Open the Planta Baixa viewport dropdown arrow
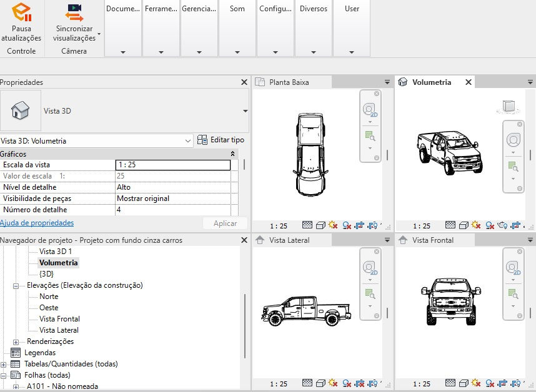 coord(388,82)
